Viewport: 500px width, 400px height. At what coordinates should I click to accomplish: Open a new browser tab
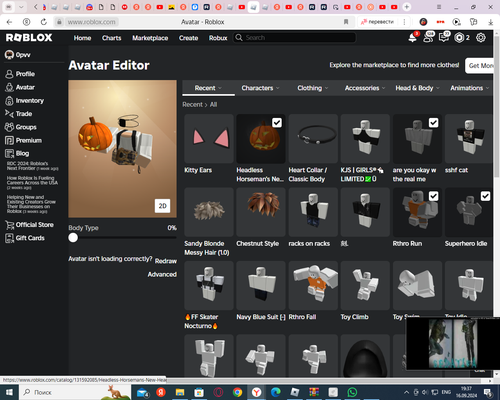(407, 7)
